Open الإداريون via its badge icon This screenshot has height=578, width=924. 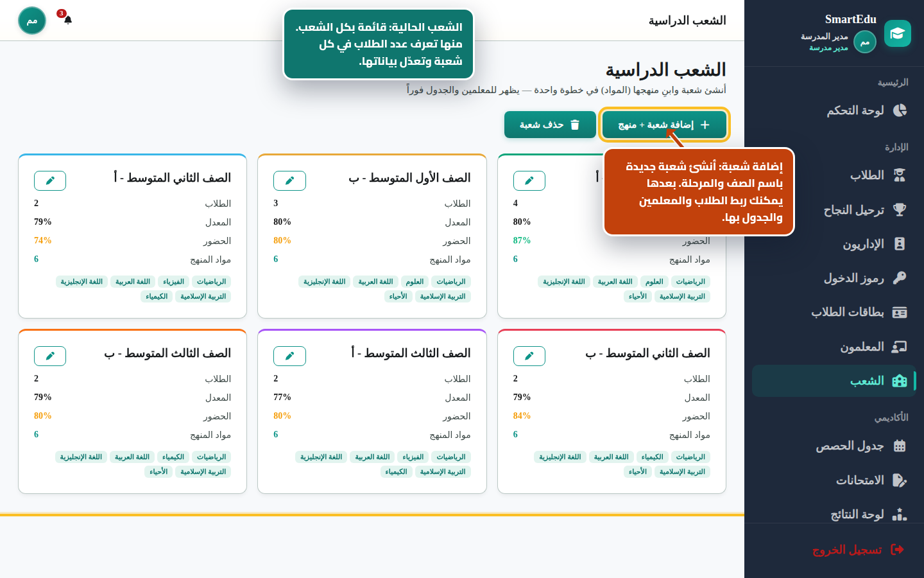pos(900,244)
